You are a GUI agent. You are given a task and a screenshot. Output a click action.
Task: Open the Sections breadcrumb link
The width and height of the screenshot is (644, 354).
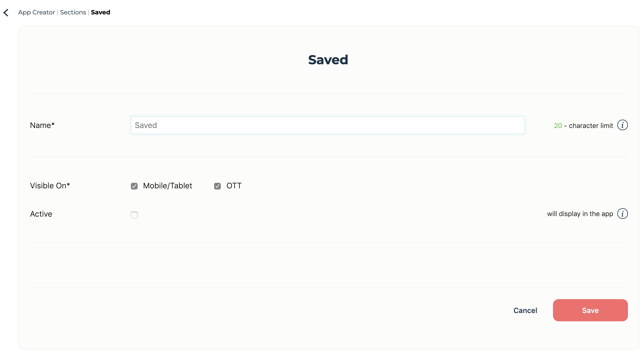coord(73,12)
